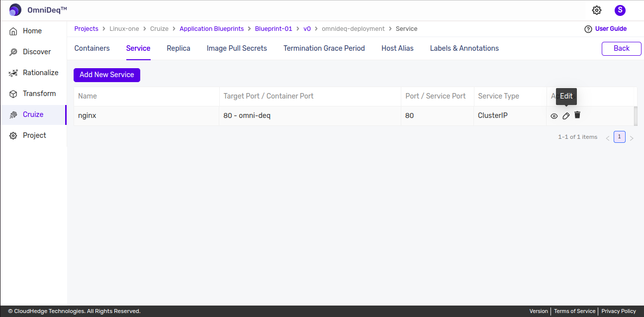Open Cruize in the sidebar
This screenshot has height=317, width=644.
coord(33,114)
